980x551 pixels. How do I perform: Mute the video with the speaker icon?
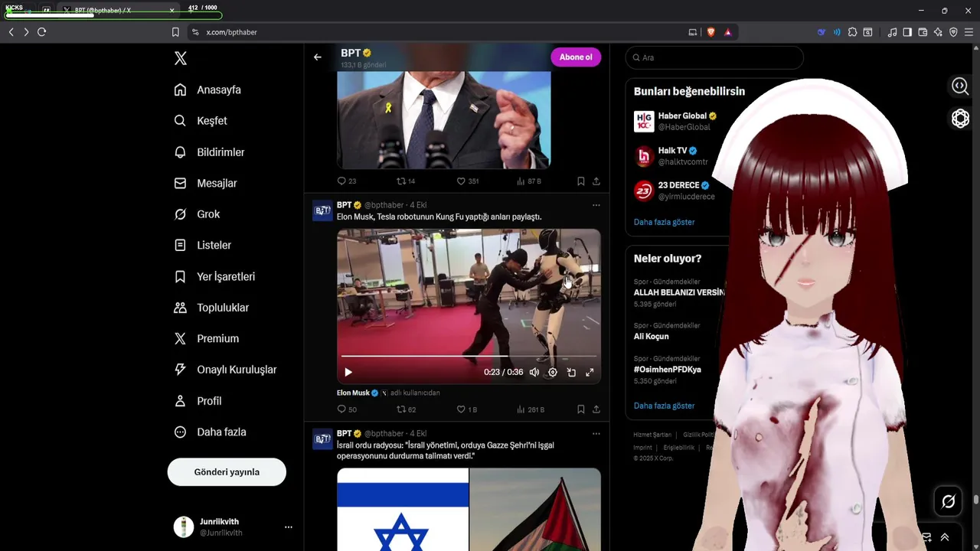pyautogui.click(x=534, y=373)
